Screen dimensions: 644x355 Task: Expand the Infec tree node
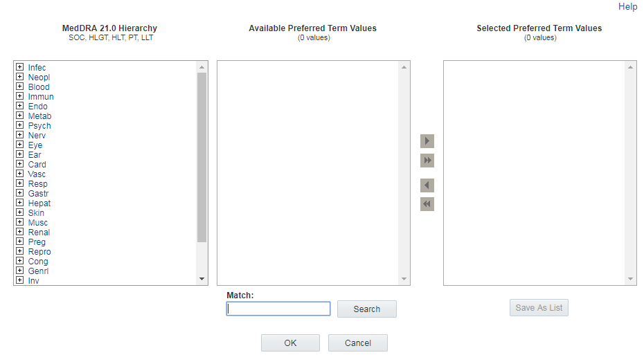[20, 68]
